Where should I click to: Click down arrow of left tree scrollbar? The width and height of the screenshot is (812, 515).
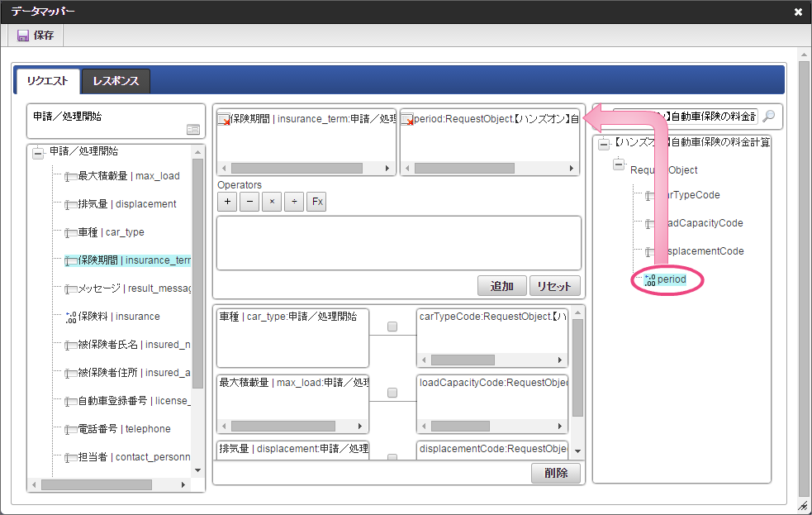point(197,470)
